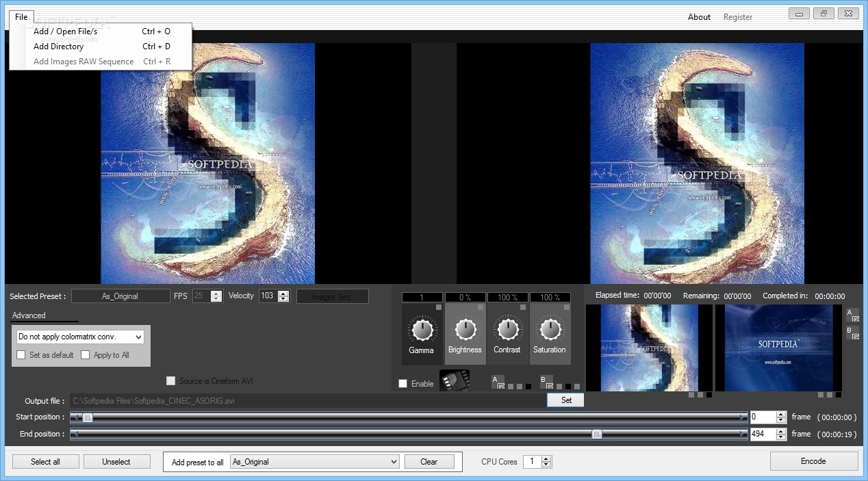Click the A snapshot icon below Contrast
This screenshot has width=868, height=481.
tap(498, 382)
